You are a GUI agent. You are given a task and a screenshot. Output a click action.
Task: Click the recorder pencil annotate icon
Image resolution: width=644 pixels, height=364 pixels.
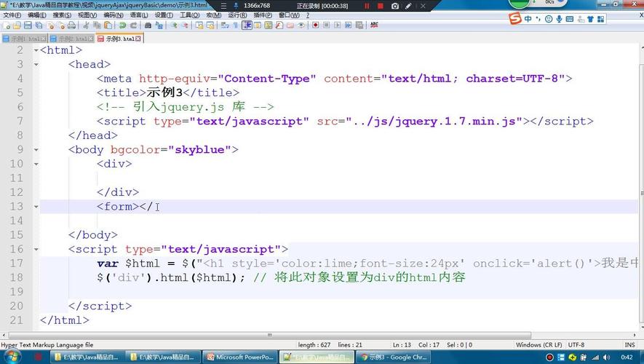click(x=408, y=6)
